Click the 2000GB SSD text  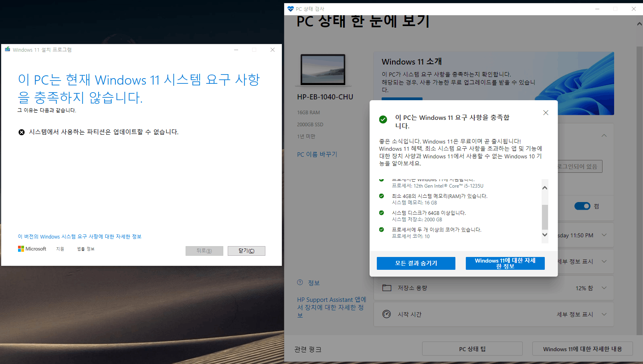click(x=310, y=125)
